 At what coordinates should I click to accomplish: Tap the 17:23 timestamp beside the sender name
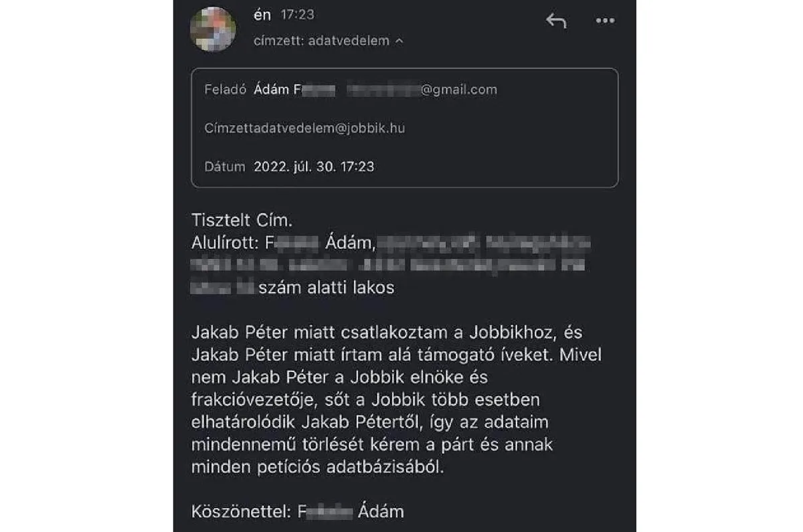[x=297, y=15]
